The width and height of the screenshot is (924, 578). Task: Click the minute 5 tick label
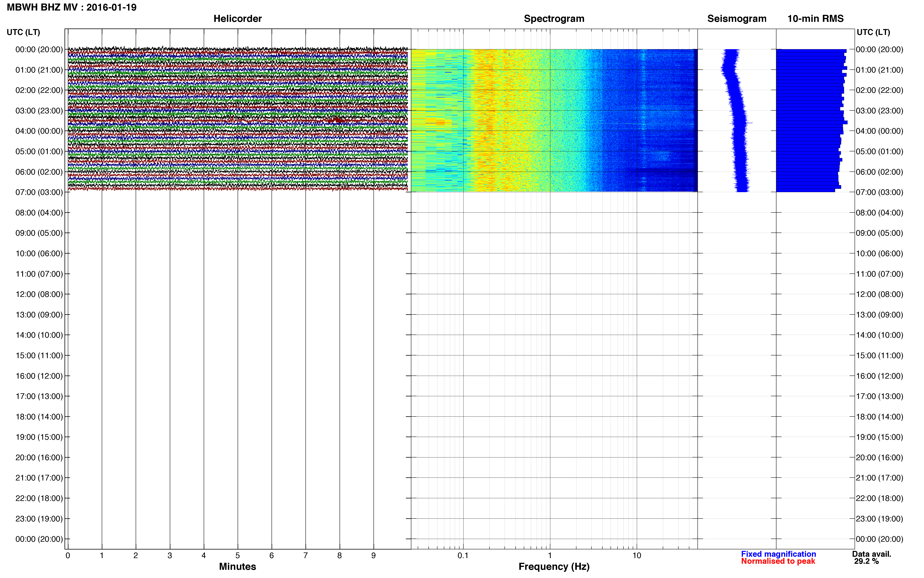tap(238, 555)
